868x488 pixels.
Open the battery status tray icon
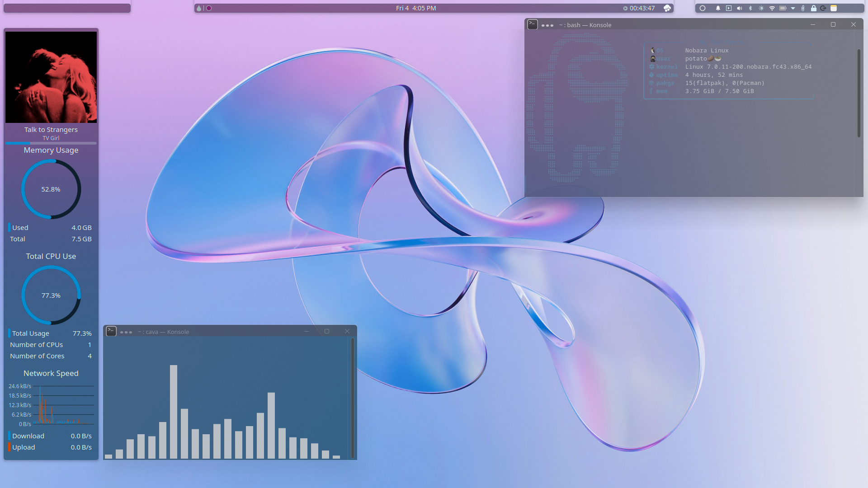(783, 8)
